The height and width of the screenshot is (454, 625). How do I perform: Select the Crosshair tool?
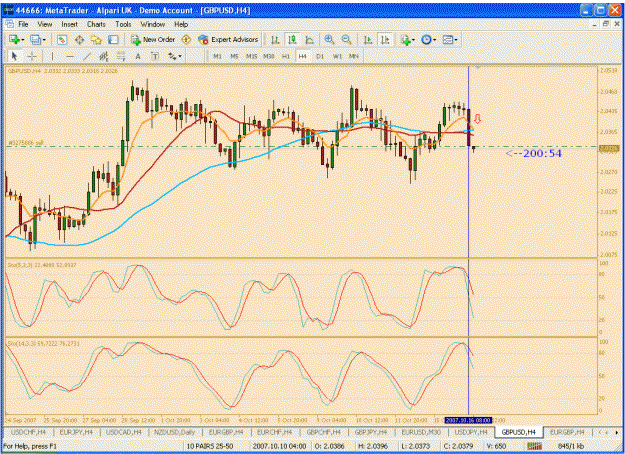point(32,56)
